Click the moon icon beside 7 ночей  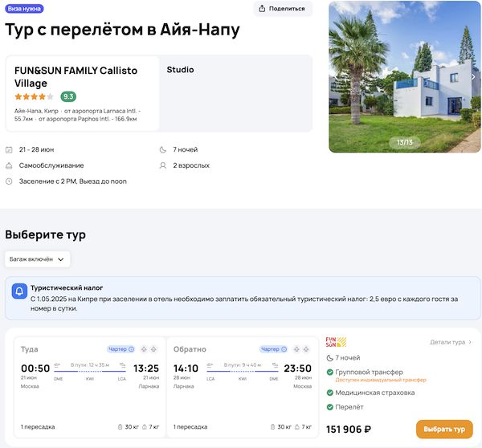164,149
